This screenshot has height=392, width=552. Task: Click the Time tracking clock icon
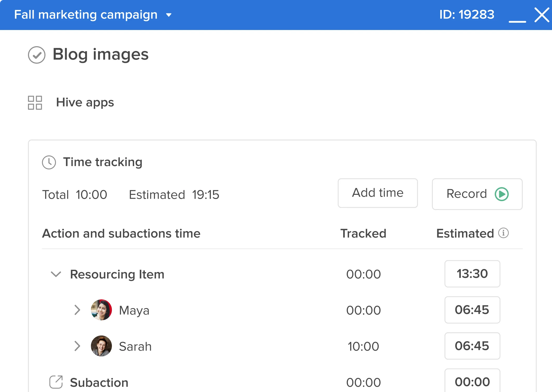coord(49,162)
